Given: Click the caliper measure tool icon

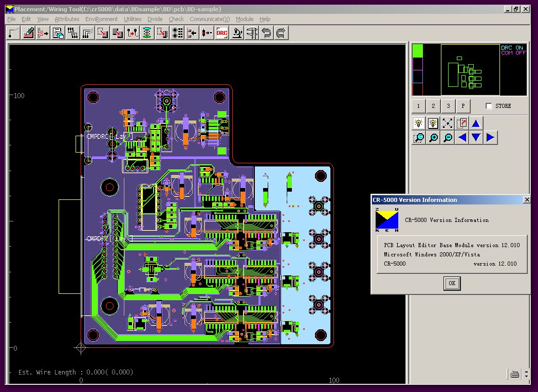Looking at the screenshot, I should (x=252, y=33).
